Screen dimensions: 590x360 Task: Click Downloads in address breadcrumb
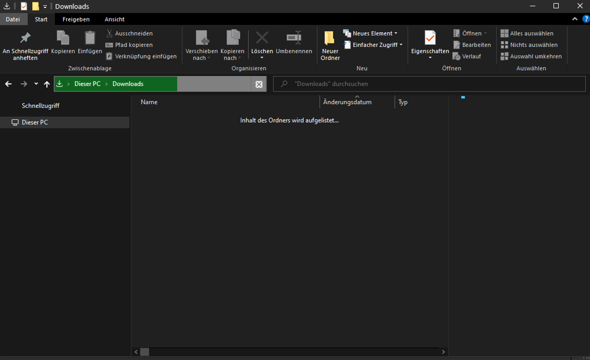tap(128, 84)
